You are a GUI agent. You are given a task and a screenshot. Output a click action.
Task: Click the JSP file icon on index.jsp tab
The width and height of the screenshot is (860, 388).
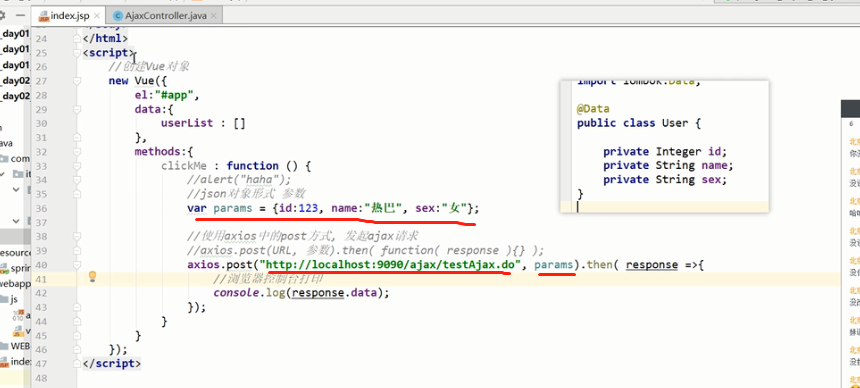coord(43,16)
